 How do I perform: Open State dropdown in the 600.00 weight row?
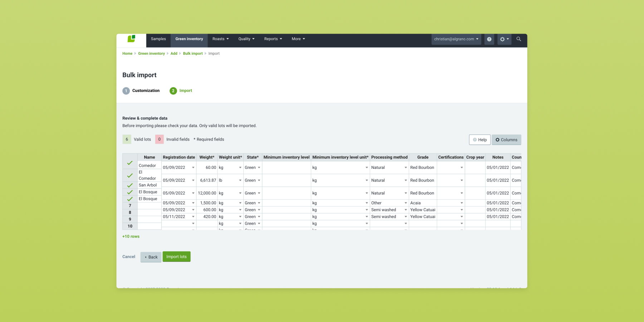259,210
